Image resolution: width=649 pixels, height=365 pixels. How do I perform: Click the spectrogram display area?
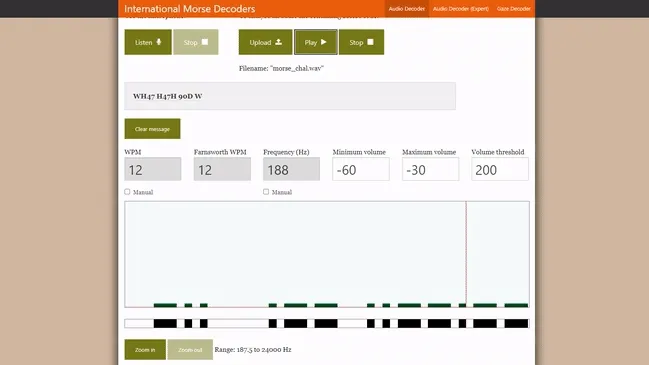(327, 254)
